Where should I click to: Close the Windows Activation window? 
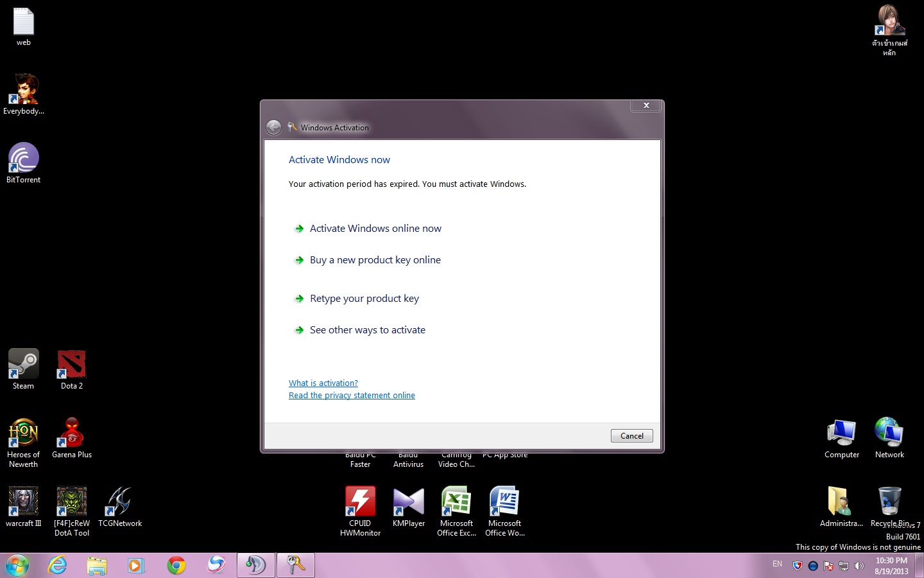coord(646,105)
